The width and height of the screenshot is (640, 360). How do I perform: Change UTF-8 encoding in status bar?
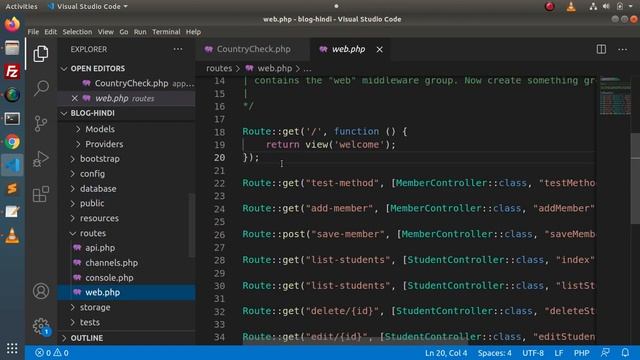533,353
